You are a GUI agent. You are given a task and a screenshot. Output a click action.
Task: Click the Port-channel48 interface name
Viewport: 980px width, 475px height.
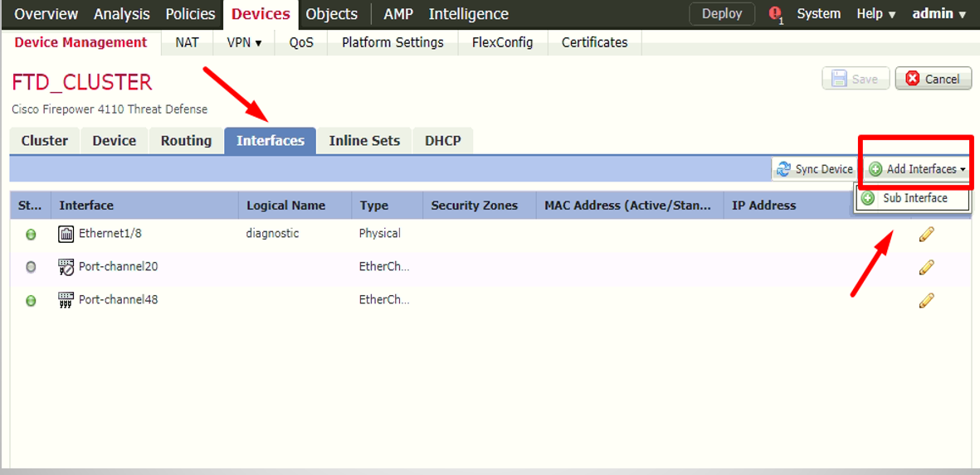click(x=118, y=300)
